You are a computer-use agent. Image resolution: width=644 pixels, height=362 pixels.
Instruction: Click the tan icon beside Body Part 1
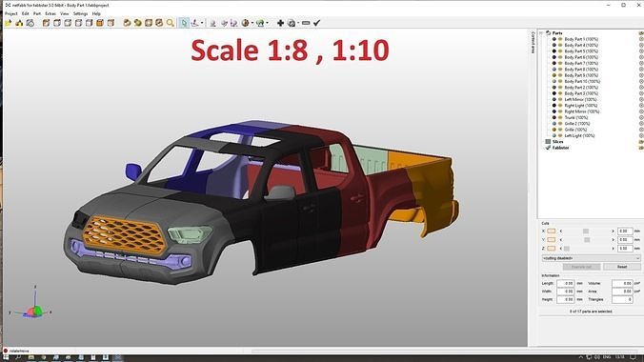pyautogui.click(x=560, y=39)
